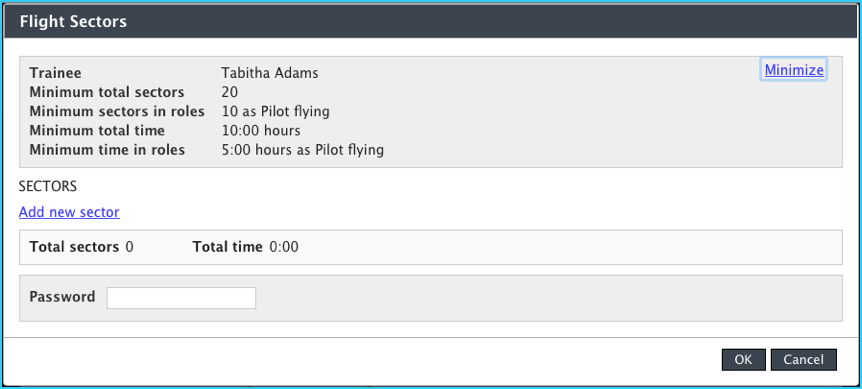This screenshot has width=862, height=389.
Task: Select the minimum total sectors value 20
Action: (230, 92)
